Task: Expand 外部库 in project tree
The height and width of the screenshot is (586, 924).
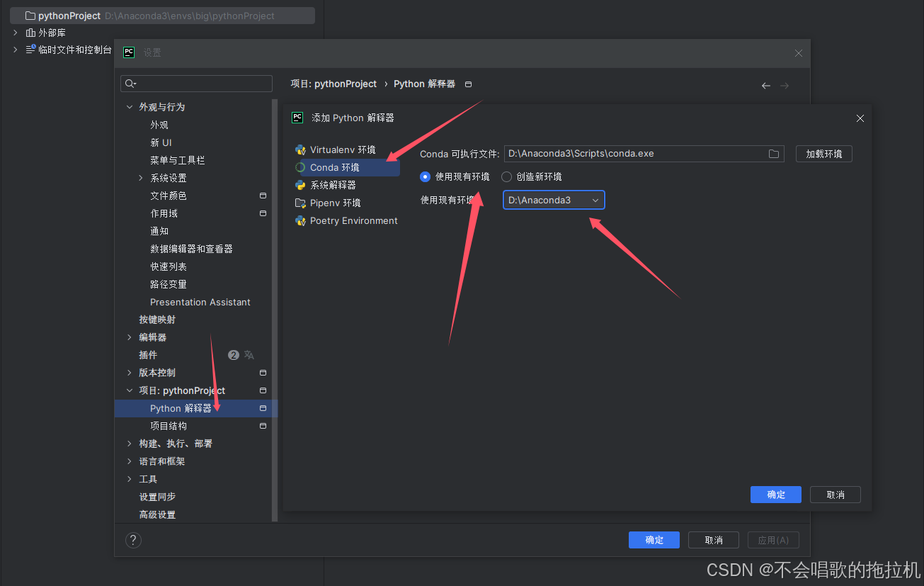Action: (x=15, y=33)
